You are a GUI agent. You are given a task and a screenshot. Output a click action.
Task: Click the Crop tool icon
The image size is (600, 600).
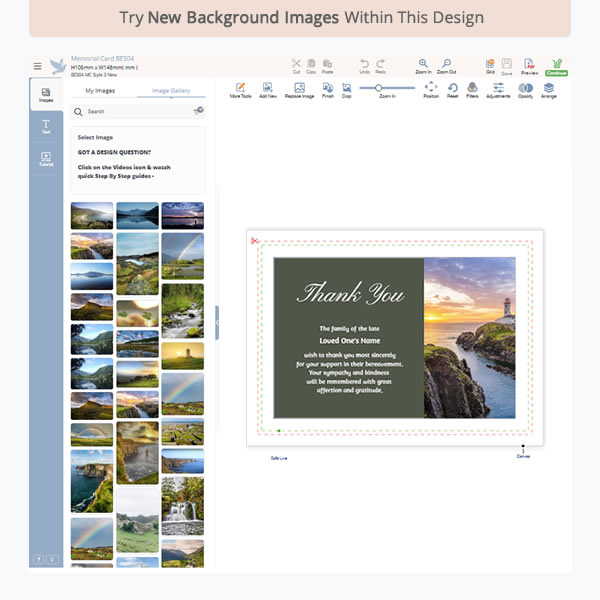[346, 88]
